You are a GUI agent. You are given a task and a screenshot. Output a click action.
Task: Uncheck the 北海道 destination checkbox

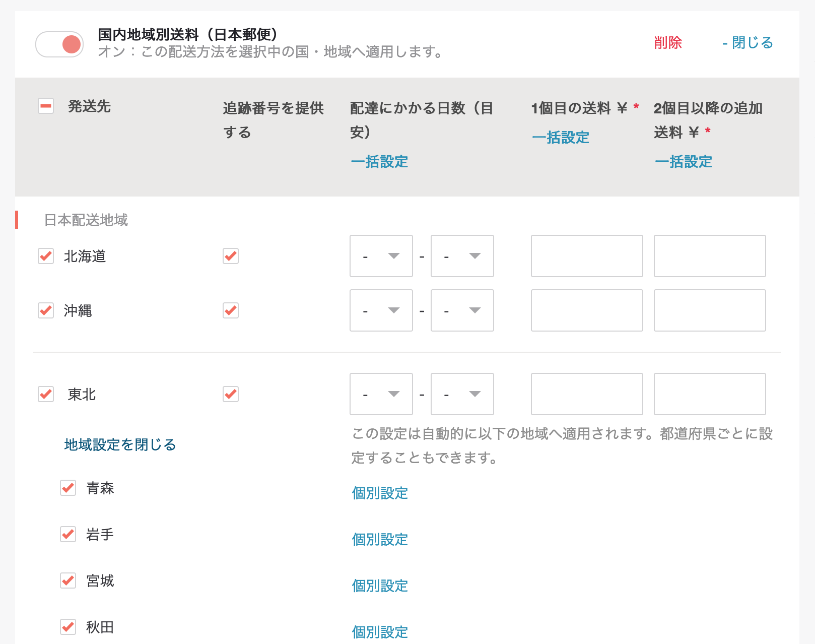tap(46, 256)
